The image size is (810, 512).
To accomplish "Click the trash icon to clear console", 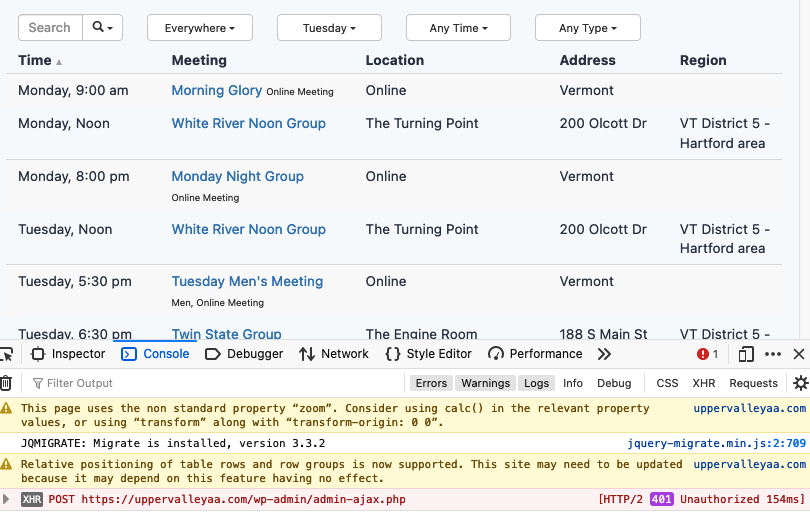I will (x=6, y=383).
